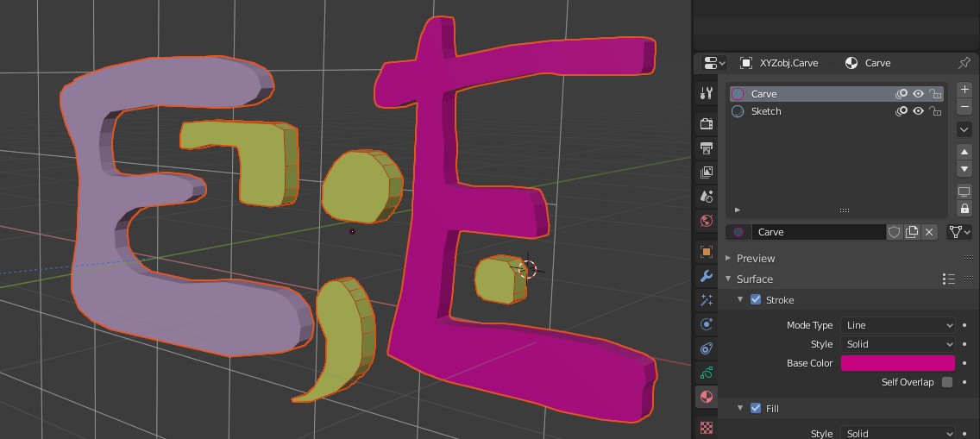Browse material to be linked
The width and height of the screenshot is (980, 439).
[x=738, y=232]
